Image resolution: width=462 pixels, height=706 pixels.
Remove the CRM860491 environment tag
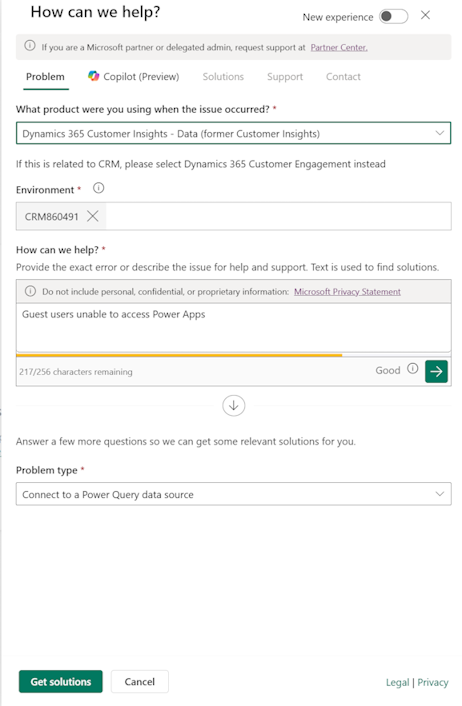point(93,216)
